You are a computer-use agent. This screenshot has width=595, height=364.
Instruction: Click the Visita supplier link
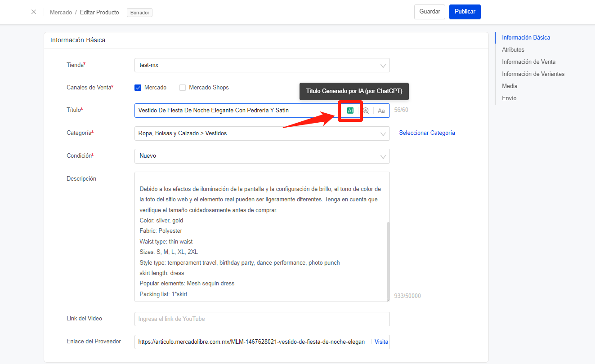click(381, 342)
